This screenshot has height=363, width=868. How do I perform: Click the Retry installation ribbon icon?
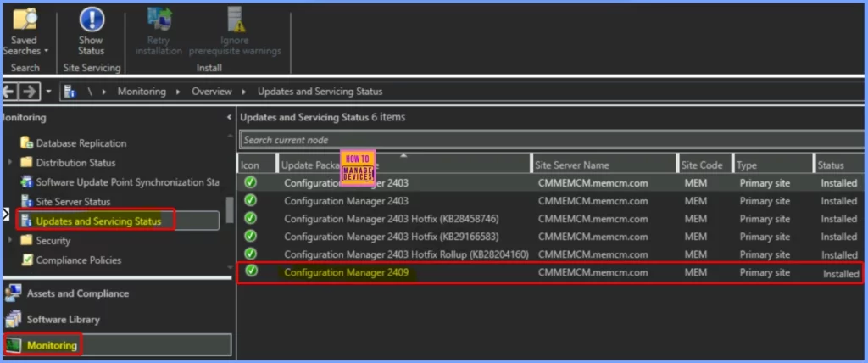[x=159, y=20]
